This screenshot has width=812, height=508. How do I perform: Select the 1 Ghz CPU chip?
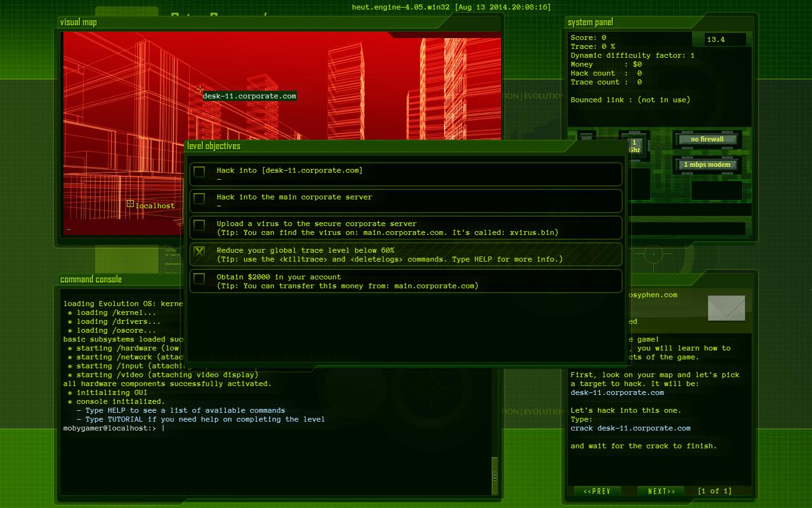pyautogui.click(x=634, y=146)
